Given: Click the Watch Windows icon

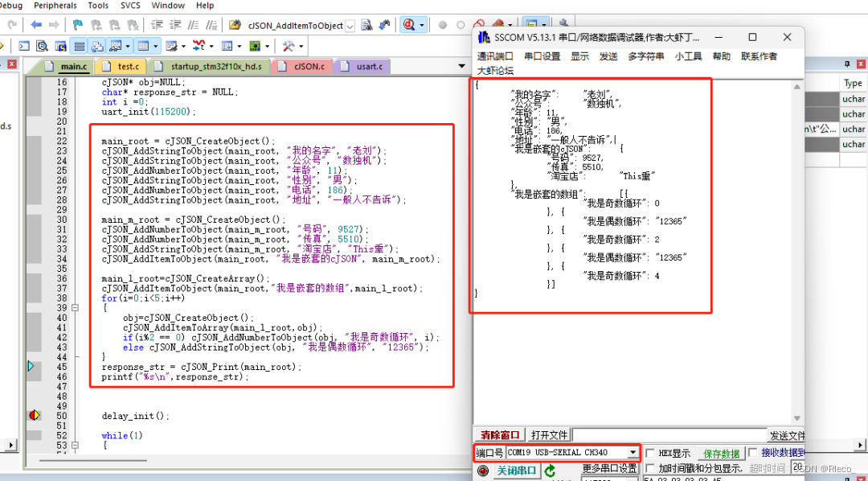Looking at the screenshot, I should (116, 46).
